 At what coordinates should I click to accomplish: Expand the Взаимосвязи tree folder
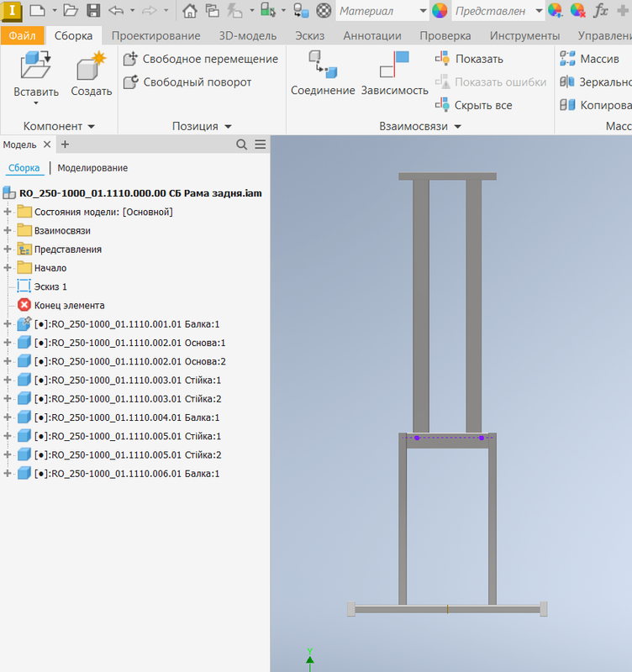point(8,230)
